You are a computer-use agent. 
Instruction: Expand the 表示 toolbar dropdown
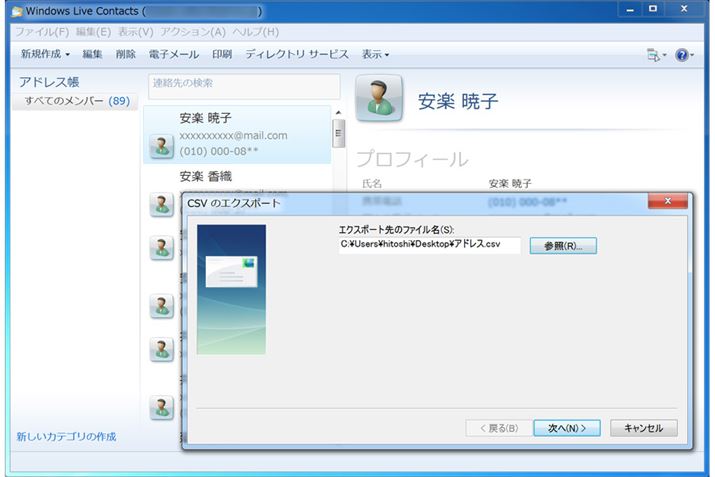(x=375, y=54)
